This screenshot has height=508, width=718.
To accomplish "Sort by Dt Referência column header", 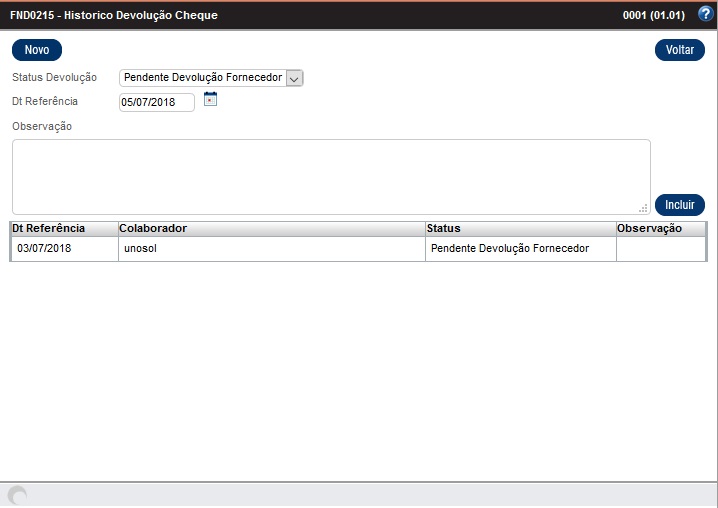I will pyautogui.click(x=48, y=228).
